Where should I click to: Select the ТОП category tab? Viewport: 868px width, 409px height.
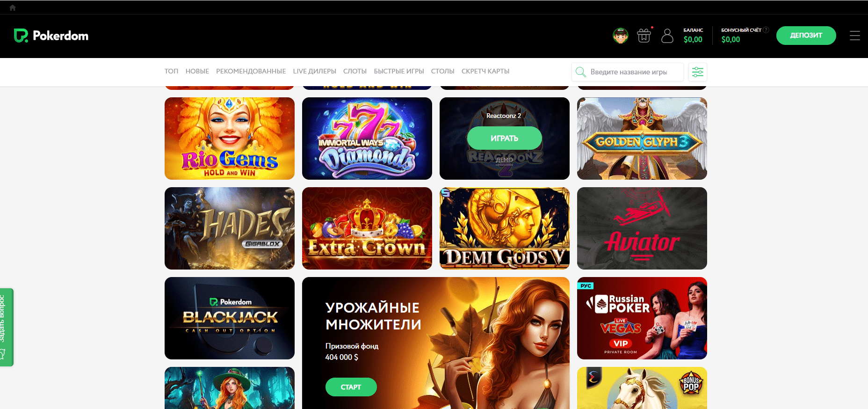pyautogui.click(x=171, y=71)
